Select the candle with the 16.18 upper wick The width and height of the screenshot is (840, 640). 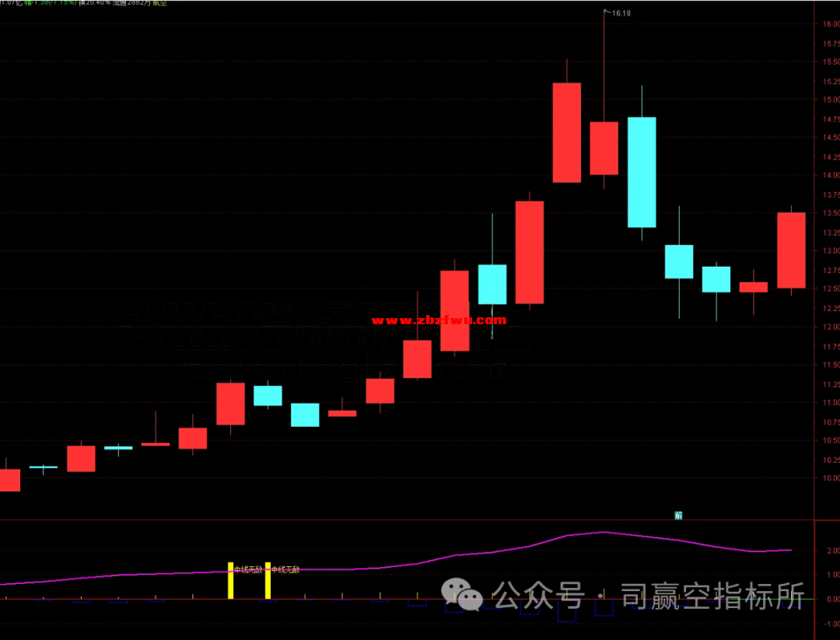(604, 148)
